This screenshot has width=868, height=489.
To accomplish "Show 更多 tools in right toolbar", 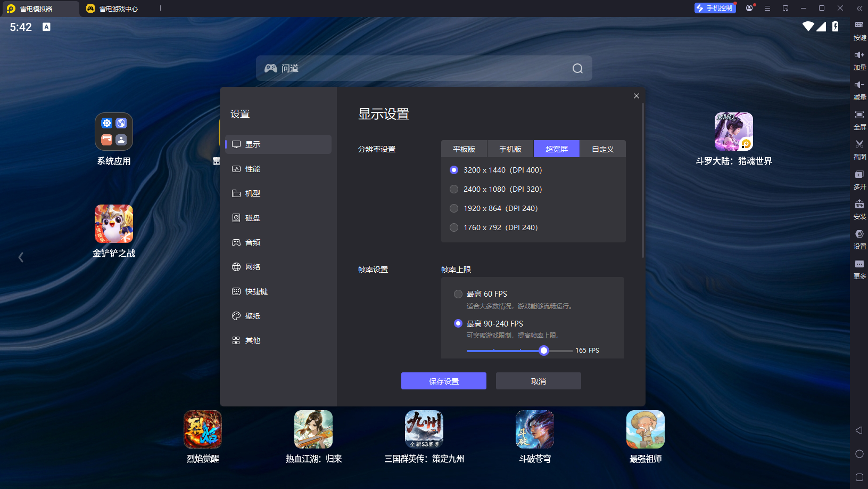I will (x=859, y=269).
